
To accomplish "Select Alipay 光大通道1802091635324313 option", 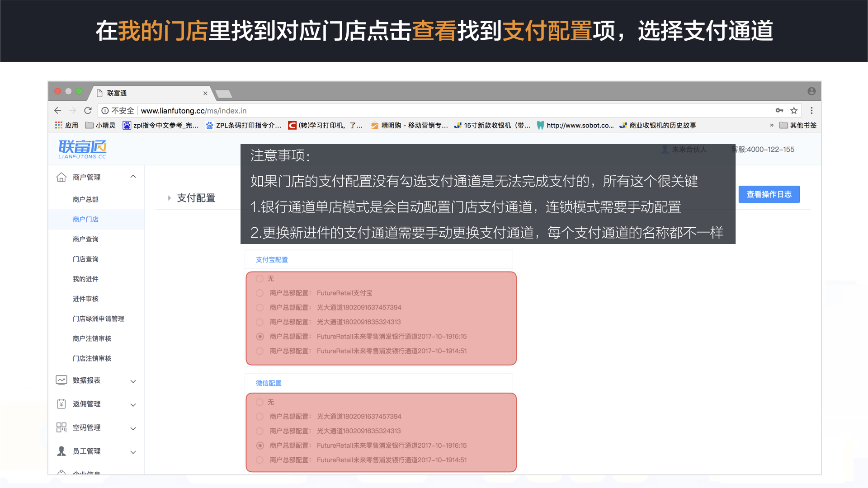I will click(x=259, y=322).
